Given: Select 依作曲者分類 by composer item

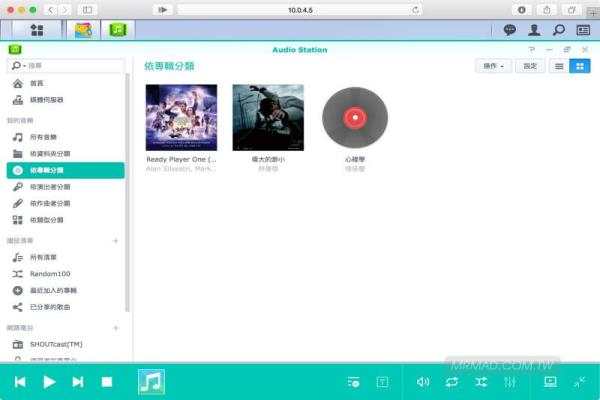Looking at the screenshot, I should coord(65,203).
